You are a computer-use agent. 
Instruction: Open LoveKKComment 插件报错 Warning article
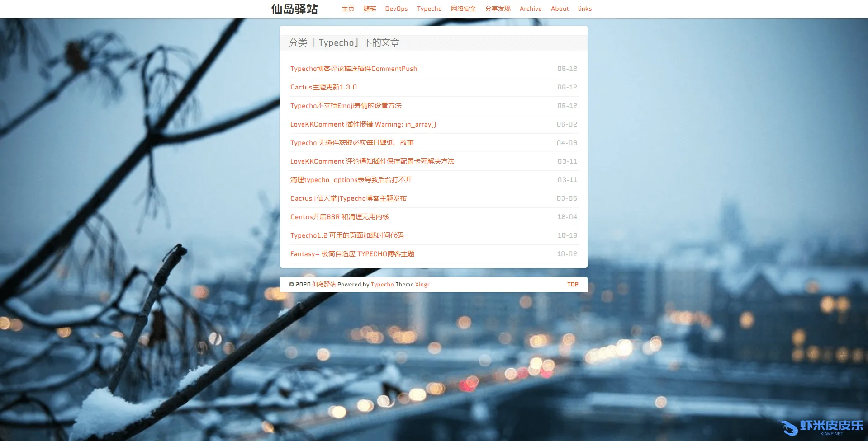pyautogui.click(x=363, y=124)
